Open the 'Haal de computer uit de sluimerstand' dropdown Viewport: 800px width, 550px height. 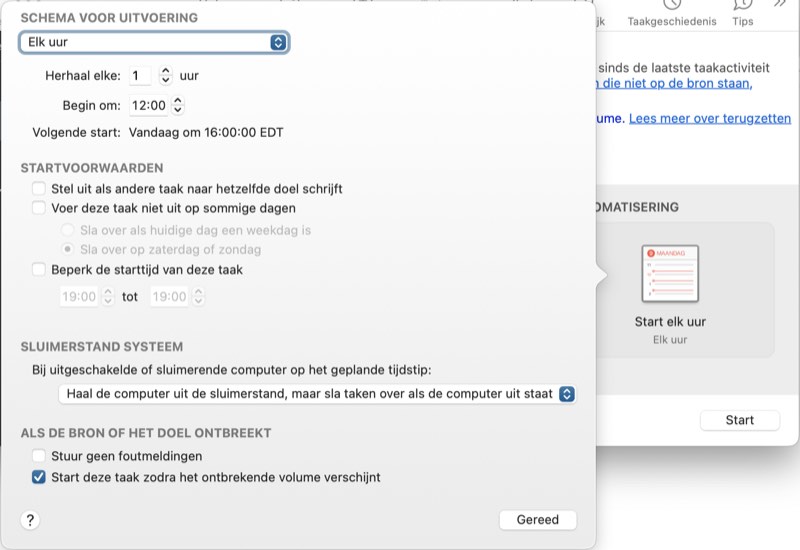tap(317, 394)
